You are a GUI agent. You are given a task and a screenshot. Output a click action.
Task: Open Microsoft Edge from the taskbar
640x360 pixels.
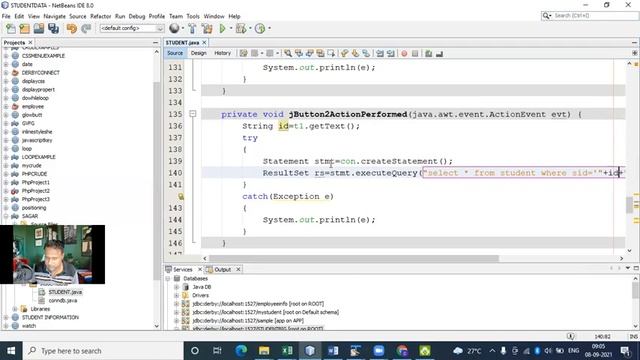pyautogui.click(x=241, y=351)
